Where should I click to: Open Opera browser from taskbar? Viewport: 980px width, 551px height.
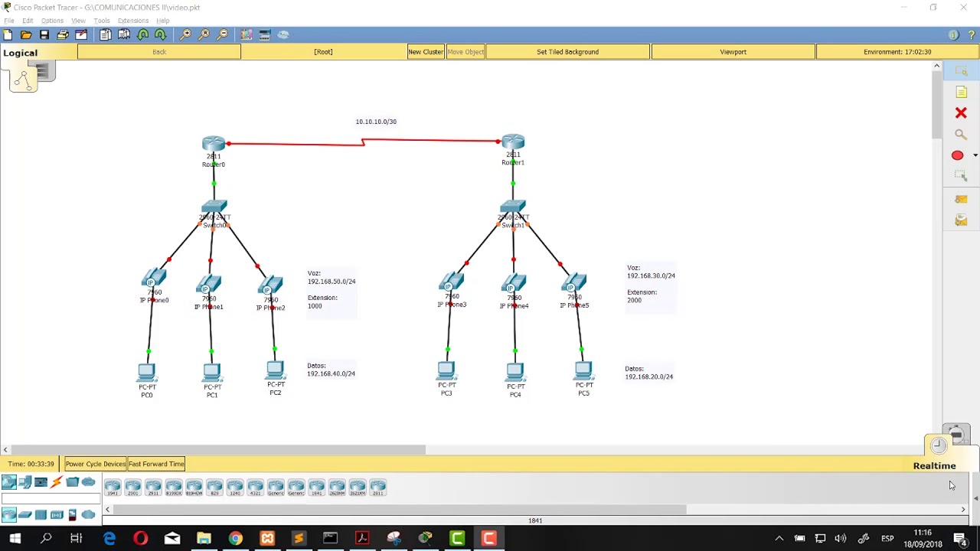[x=140, y=538]
